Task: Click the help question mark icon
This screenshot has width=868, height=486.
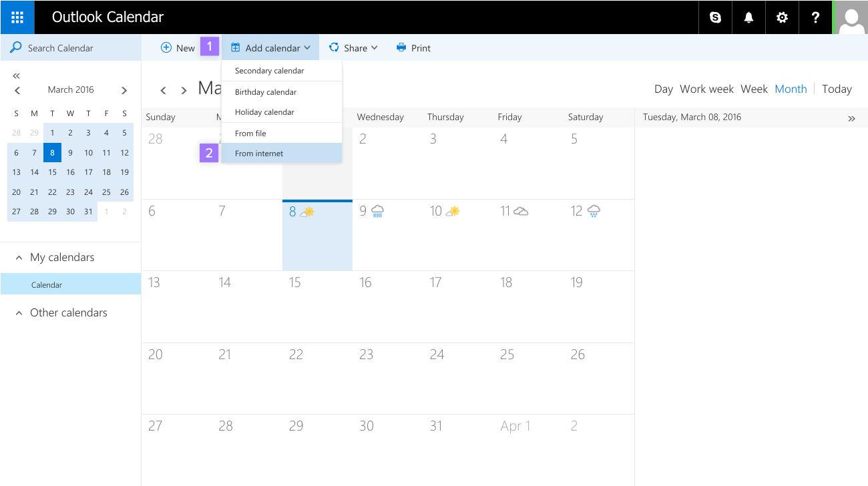Action: (x=815, y=17)
